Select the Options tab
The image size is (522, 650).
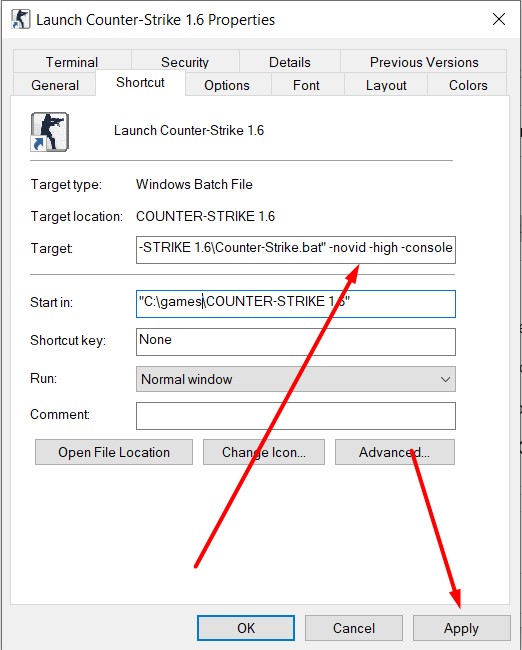227,85
